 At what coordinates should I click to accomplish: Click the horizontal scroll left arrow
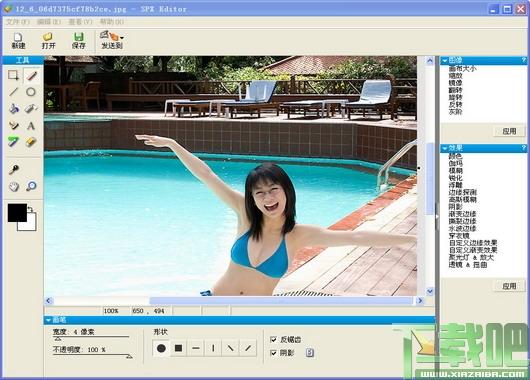pos(49,301)
